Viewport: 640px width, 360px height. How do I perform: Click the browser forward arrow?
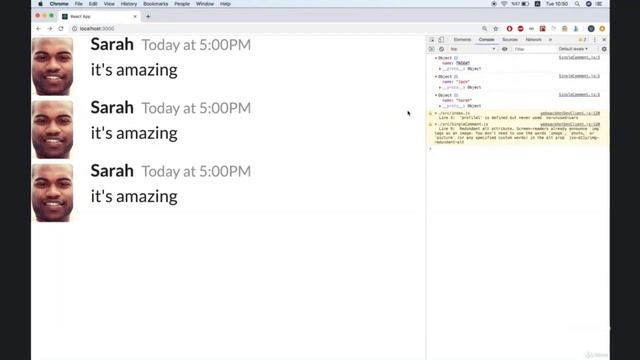coord(50,29)
